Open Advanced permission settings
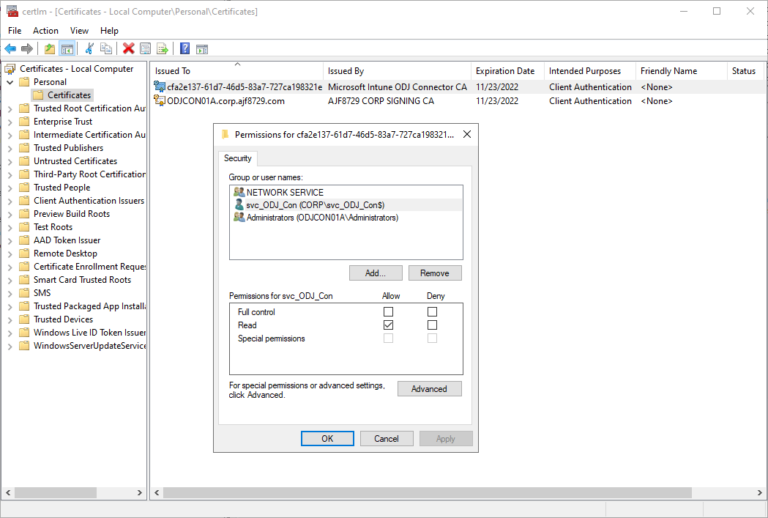 click(429, 389)
